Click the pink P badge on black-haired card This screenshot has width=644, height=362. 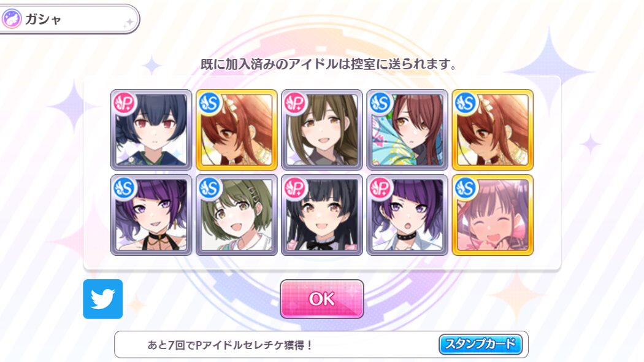coord(295,188)
